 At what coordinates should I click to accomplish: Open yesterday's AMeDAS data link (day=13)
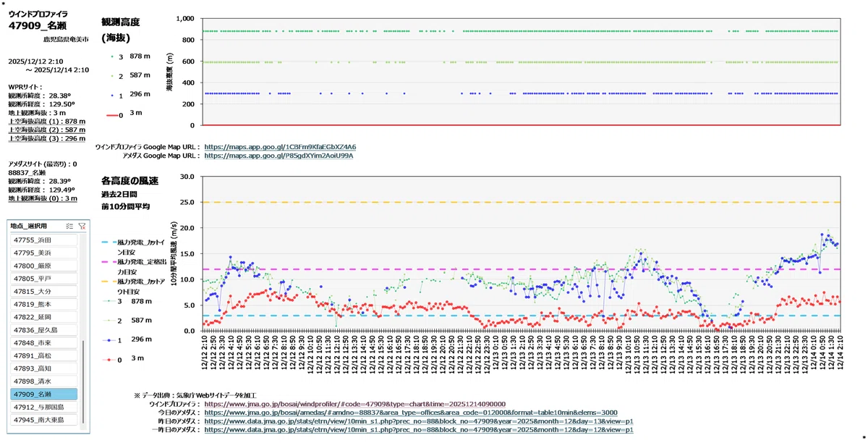[419, 421]
